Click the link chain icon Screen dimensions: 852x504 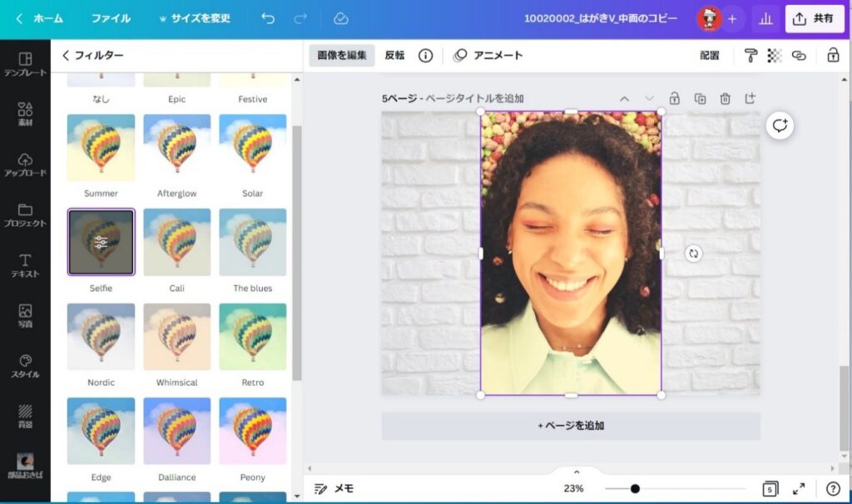pyautogui.click(x=799, y=56)
